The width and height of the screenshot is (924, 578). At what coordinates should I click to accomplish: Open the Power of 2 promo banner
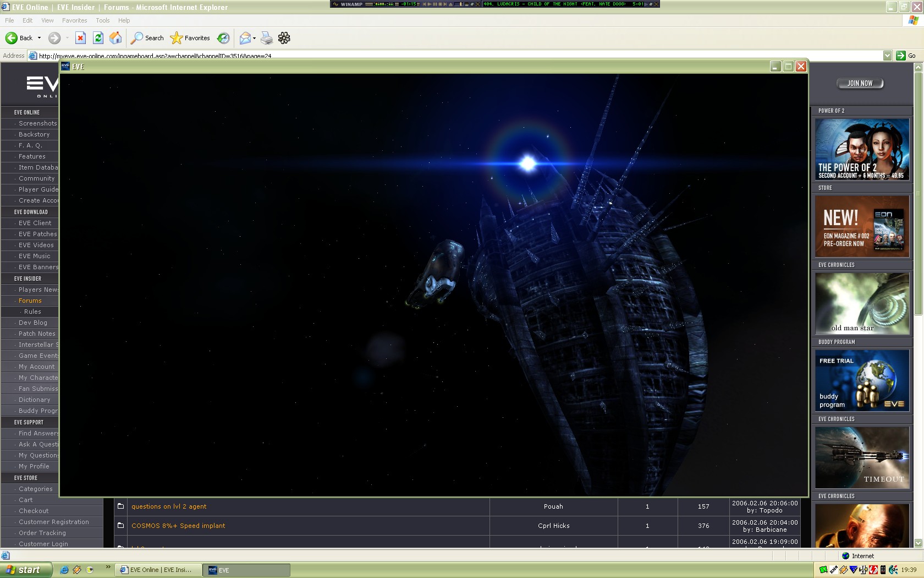click(862, 149)
